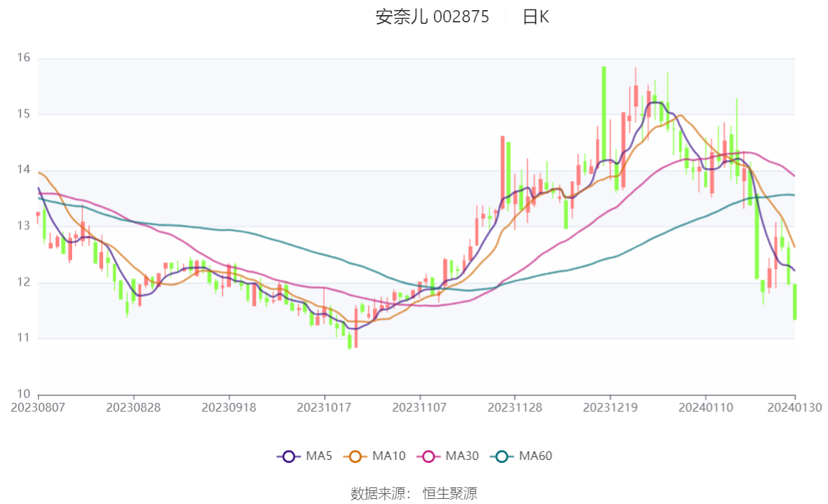Toggle the MA60 legend series
The height and width of the screenshot is (504, 828).
pyautogui.click(x=521, y=456)
